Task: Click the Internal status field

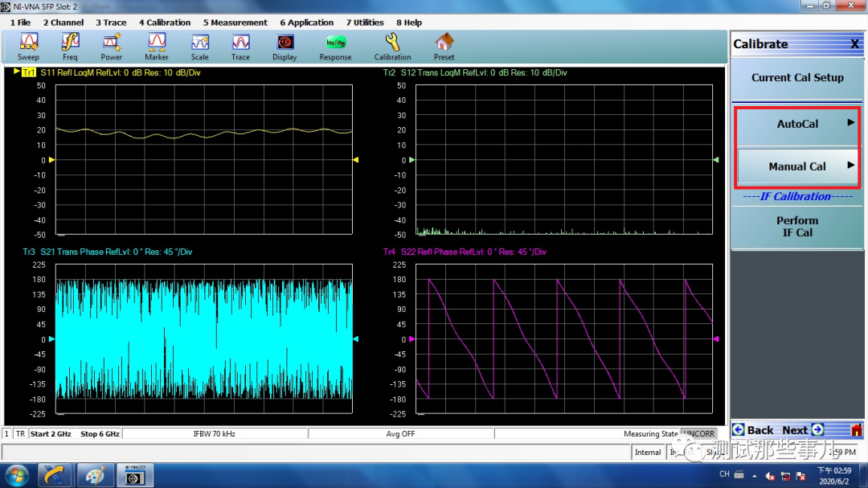Action: [648, 453]
